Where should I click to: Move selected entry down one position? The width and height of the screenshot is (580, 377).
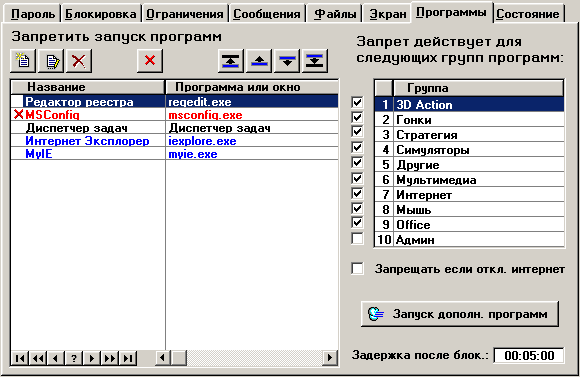coord(287,60)
